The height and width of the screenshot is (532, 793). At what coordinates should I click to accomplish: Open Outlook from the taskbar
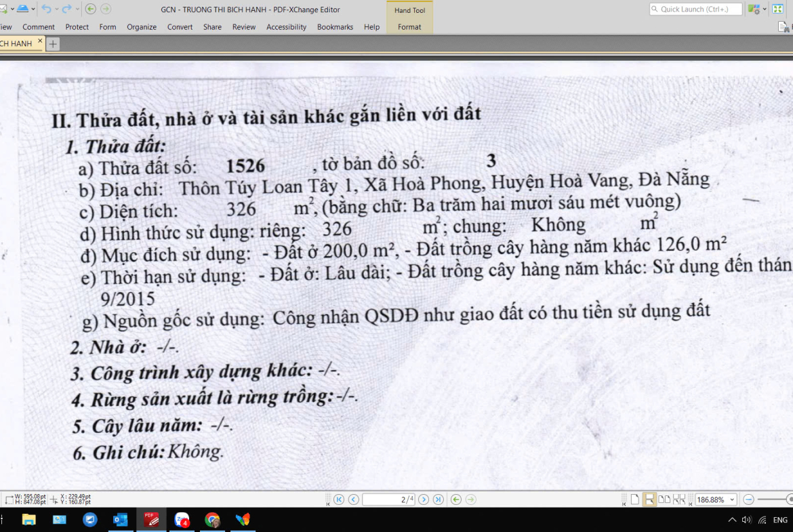point(121,520)
